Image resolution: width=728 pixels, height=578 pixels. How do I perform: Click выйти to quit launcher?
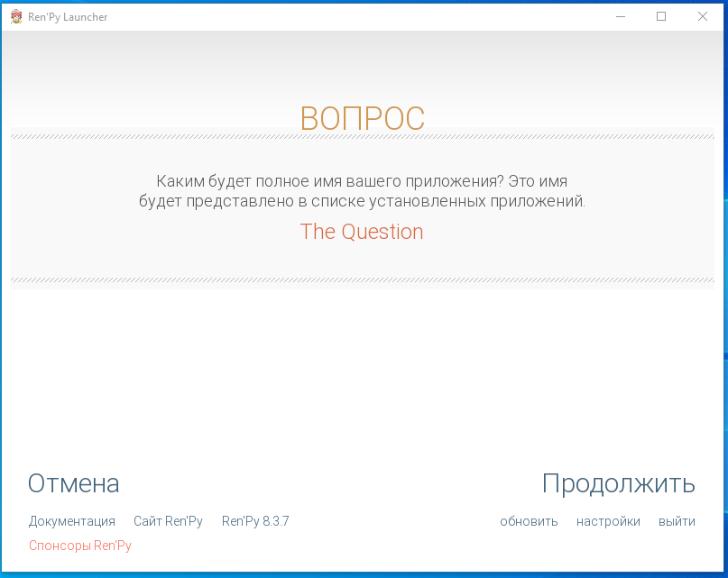pyautogui.click(x=677, y=522)
